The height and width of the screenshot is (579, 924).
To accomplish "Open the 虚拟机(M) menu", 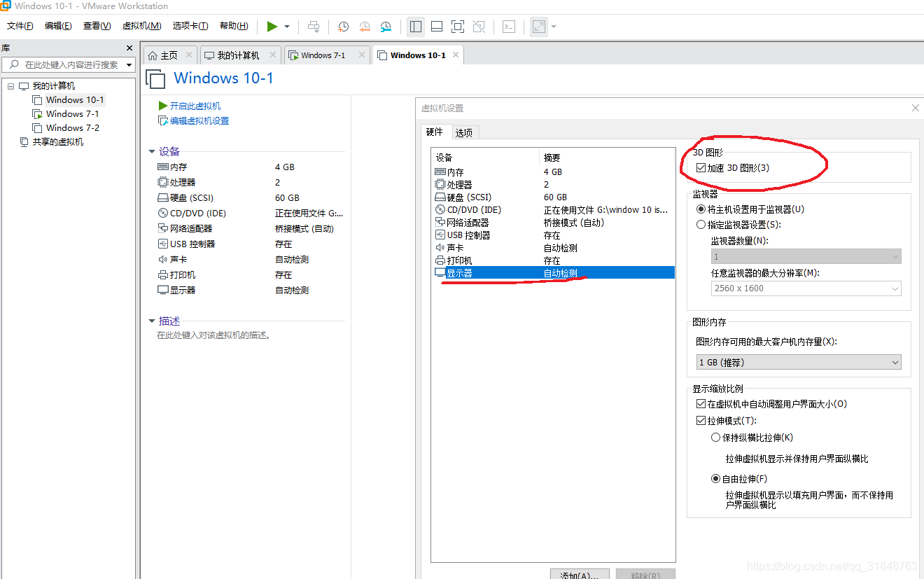I will coord(141,26).
